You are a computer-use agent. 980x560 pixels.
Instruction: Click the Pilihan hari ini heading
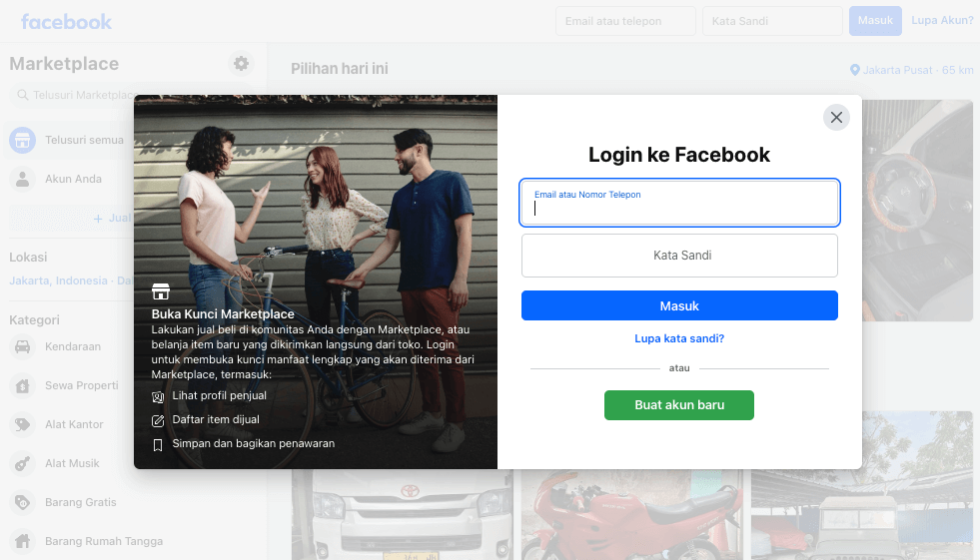click(x=340, y=69)
